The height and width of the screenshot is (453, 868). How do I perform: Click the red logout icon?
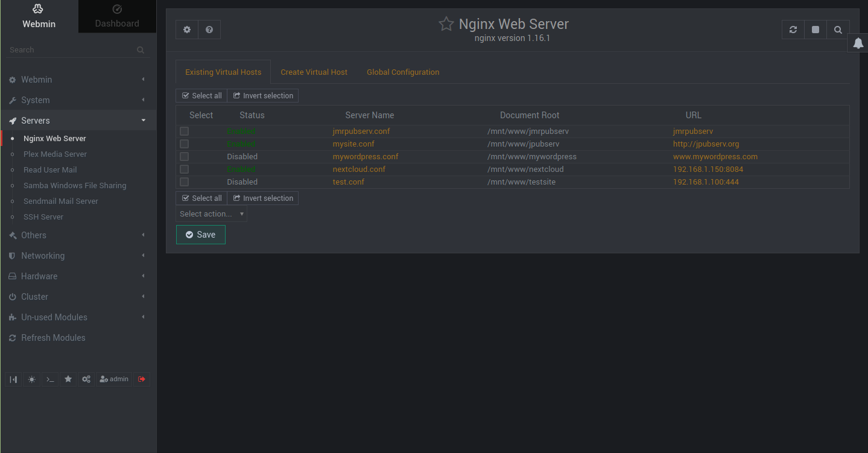(x=142, y=379)
